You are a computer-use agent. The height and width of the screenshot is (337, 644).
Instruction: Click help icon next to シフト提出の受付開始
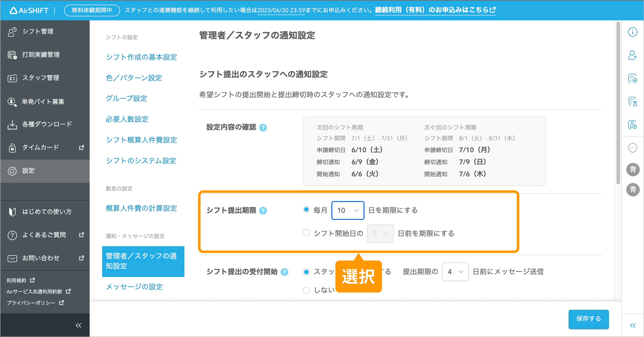tap(284, 272)
